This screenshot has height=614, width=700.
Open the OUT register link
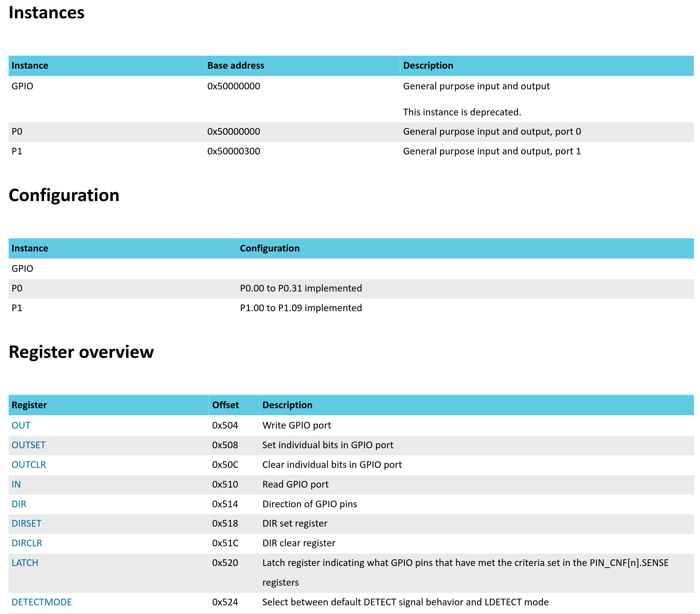pos(21,425)
